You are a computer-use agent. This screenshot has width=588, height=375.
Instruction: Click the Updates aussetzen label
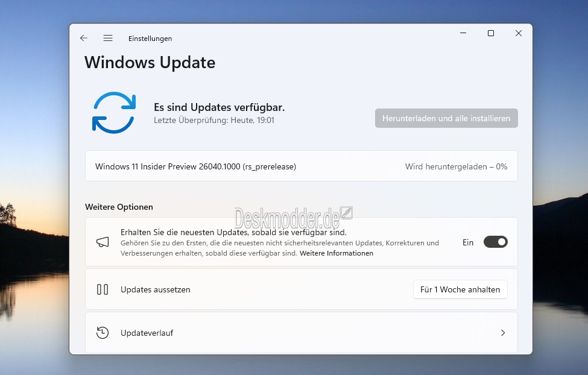click(x=155, y=289)
